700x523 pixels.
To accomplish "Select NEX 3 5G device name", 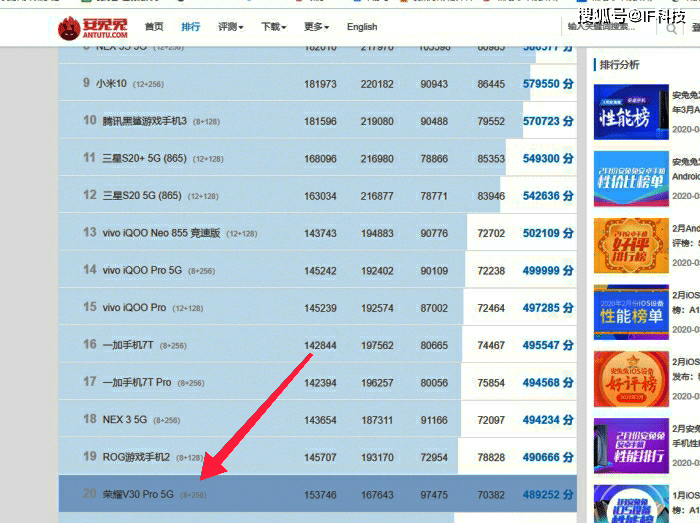I will coord(125,419).
